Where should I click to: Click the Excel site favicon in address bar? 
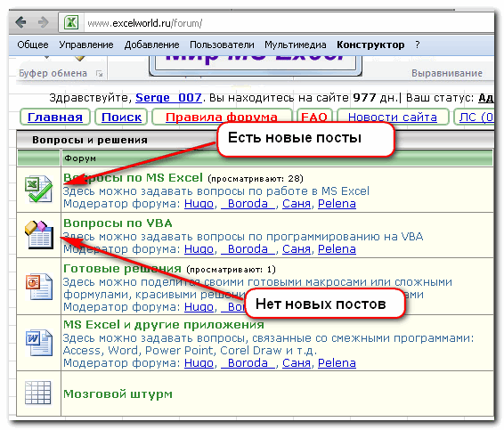pyautogui.click(x=71, y=22)
